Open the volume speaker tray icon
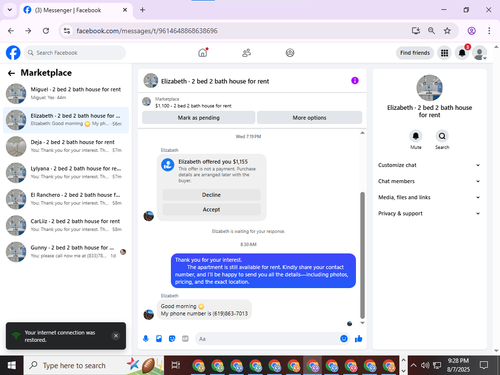This screenshot has width=500, height=375. [425, 365]
